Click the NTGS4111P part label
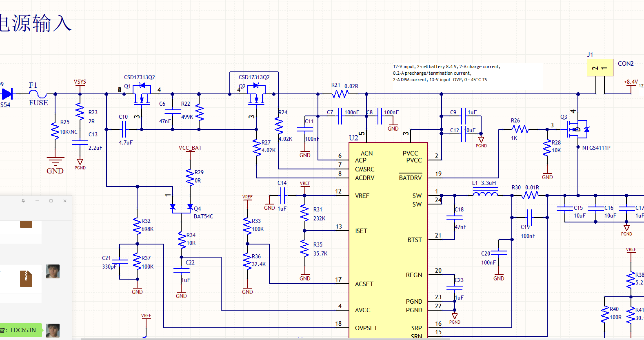 coord(596,148)
